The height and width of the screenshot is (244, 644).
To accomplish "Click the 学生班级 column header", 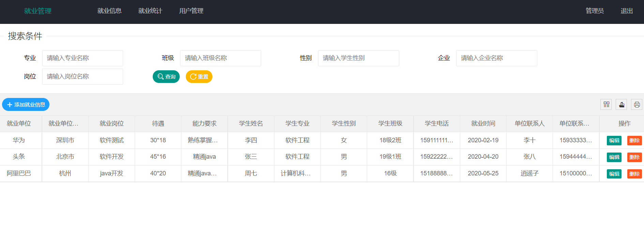I will (390, 124).
